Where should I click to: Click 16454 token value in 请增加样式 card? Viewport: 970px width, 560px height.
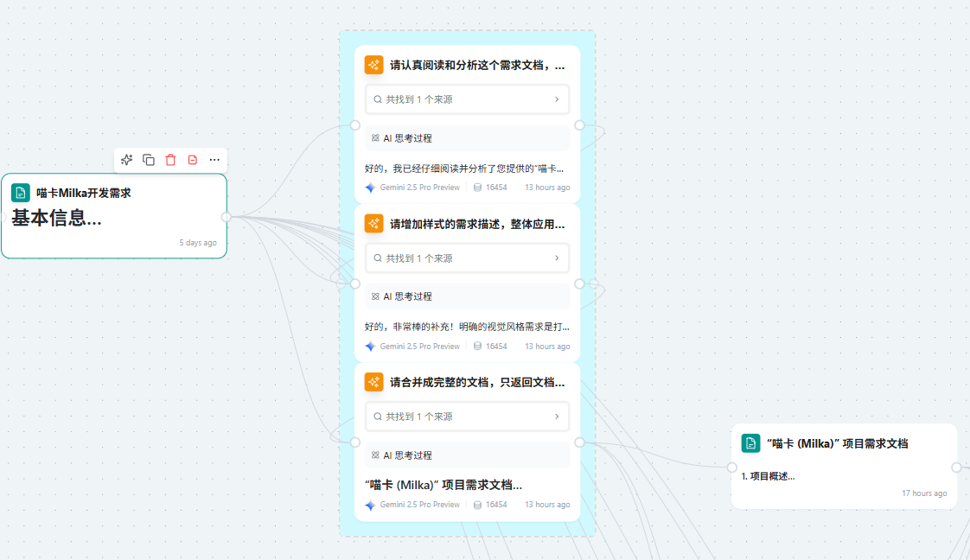496,347
